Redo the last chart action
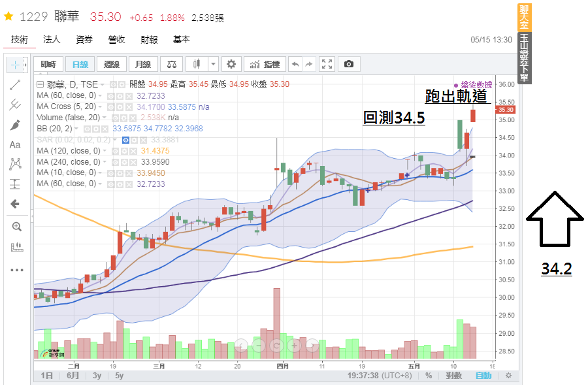Screen dimensions: 588x392 click(x=308, y=64)
